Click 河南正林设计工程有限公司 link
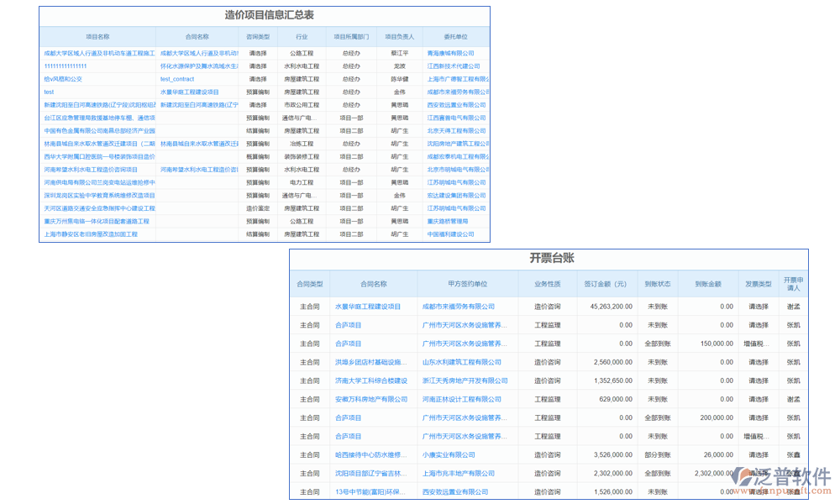The image size is (840, 504). point(460,399)
